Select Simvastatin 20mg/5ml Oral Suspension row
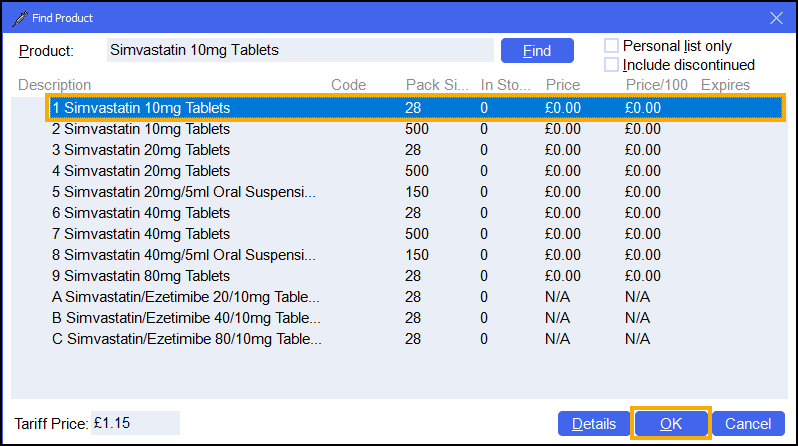The height and width of the screenshot is (446, 798). pyautogui.click(x=184, y=192)
